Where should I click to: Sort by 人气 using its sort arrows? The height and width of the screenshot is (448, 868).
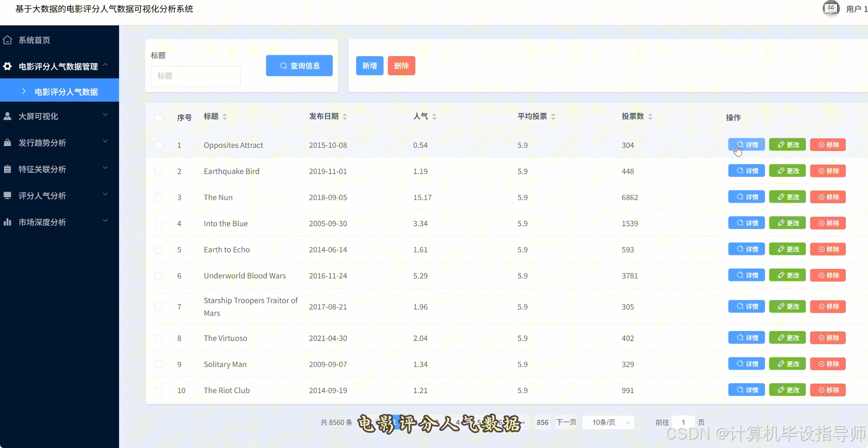click(x=434, y=117)
